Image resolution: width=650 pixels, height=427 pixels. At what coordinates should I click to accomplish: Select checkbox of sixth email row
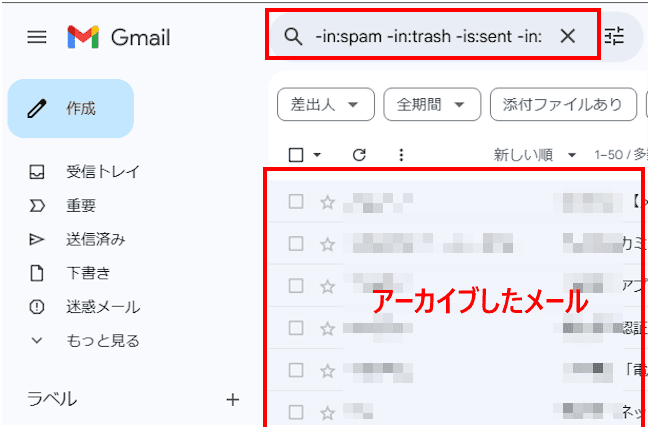(296, 412)
